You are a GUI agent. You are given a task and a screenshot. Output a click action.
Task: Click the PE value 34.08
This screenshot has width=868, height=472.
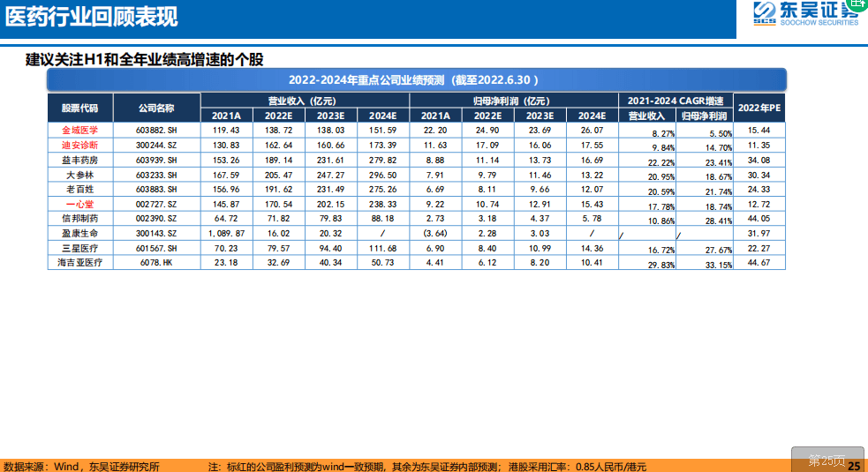point(759,161)
